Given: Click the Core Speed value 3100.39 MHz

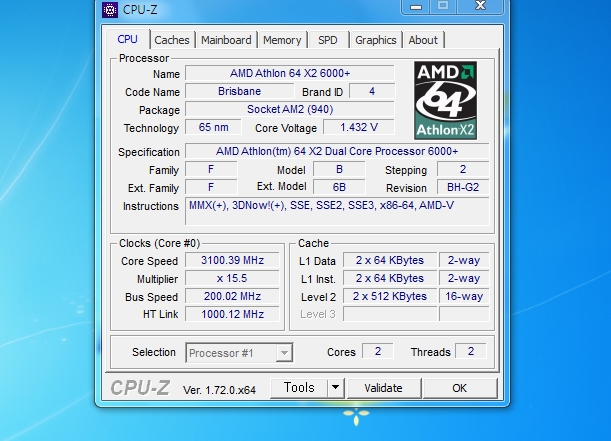Looking at the screenshot, I should (x=232, y=260).
